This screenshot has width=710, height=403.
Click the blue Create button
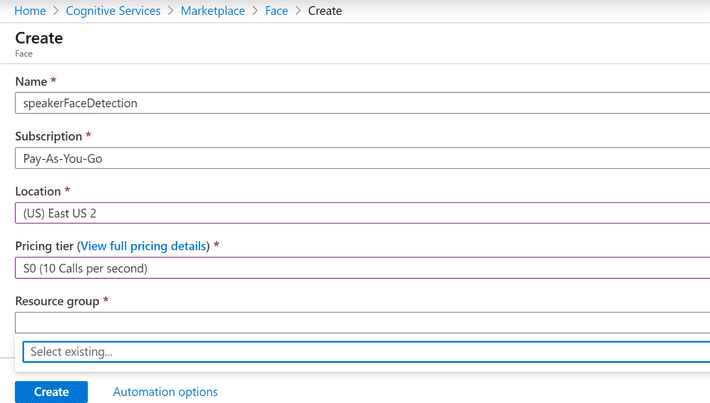51,392
